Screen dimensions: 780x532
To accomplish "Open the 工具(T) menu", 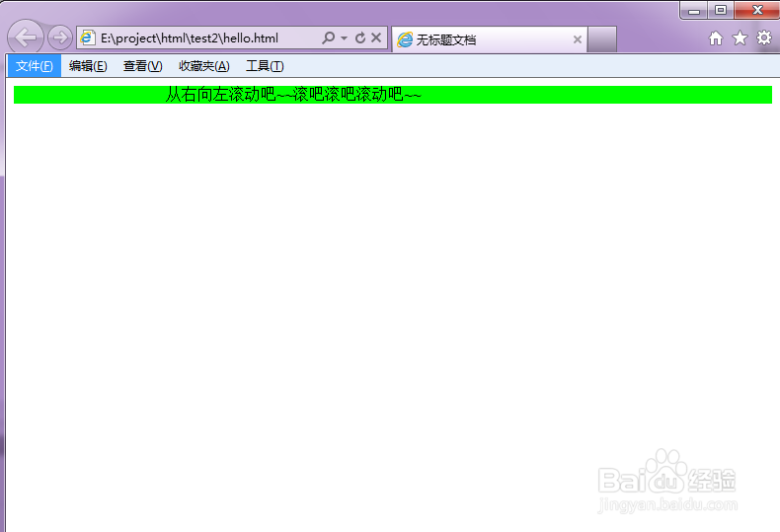I will pos(265,66).
